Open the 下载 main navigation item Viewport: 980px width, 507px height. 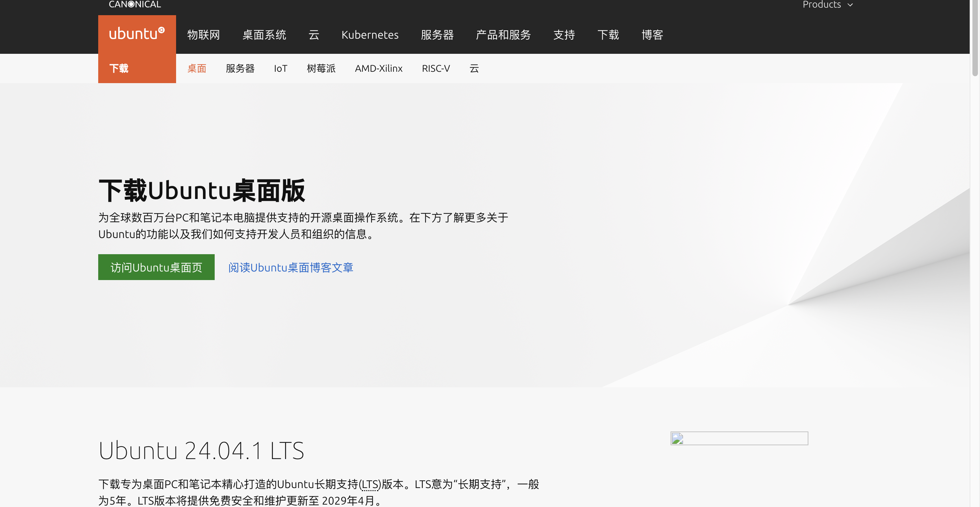608,35
